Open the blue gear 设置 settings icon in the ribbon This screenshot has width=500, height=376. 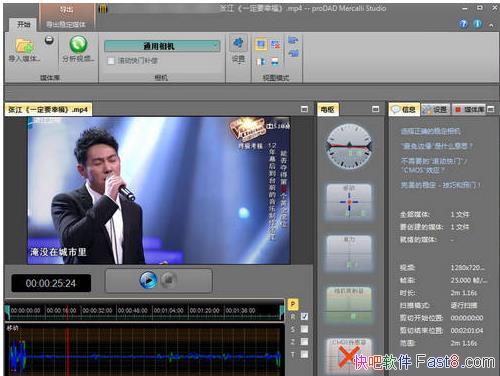238,43
